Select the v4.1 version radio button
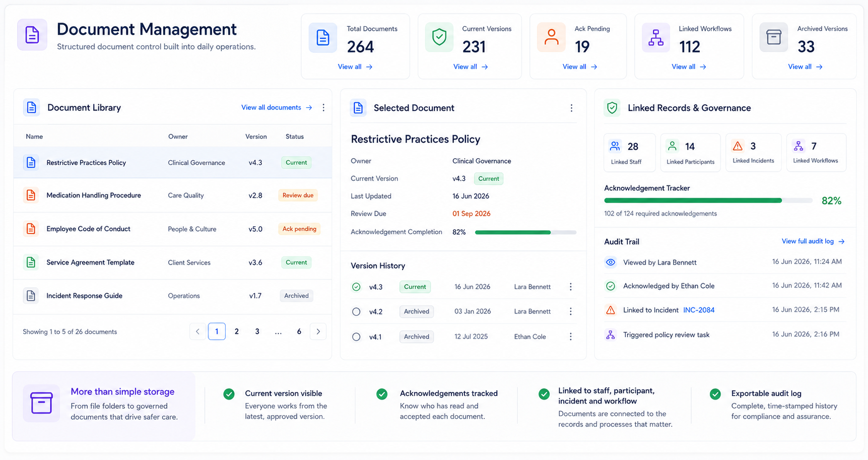The image size is (868, 460). (x=356, y=337)
